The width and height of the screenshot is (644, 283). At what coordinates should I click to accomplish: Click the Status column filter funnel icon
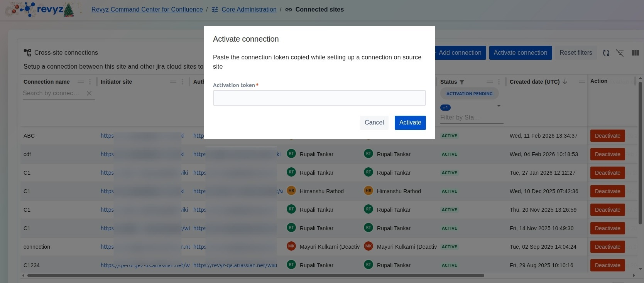[462, 82]
